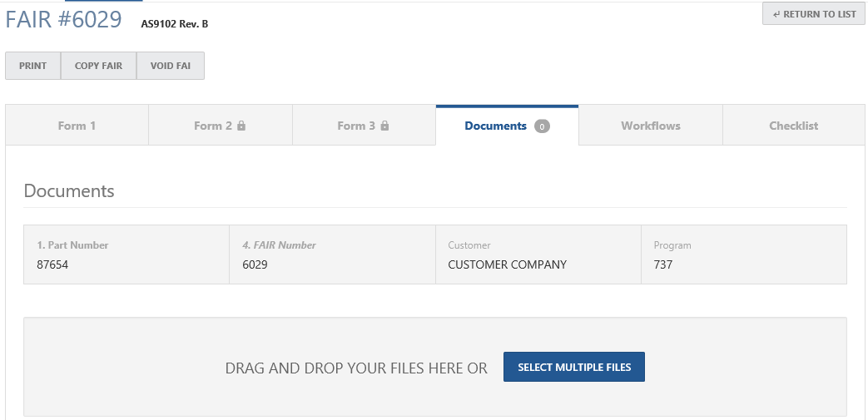Viewport: 868px width, 420px height.
Task: Click the COPY FAIR button
Action: 98,66
